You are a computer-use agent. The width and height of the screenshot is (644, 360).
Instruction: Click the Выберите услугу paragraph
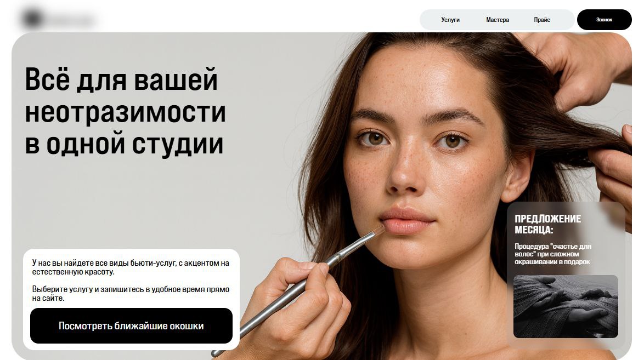click(x=131, y=294)
